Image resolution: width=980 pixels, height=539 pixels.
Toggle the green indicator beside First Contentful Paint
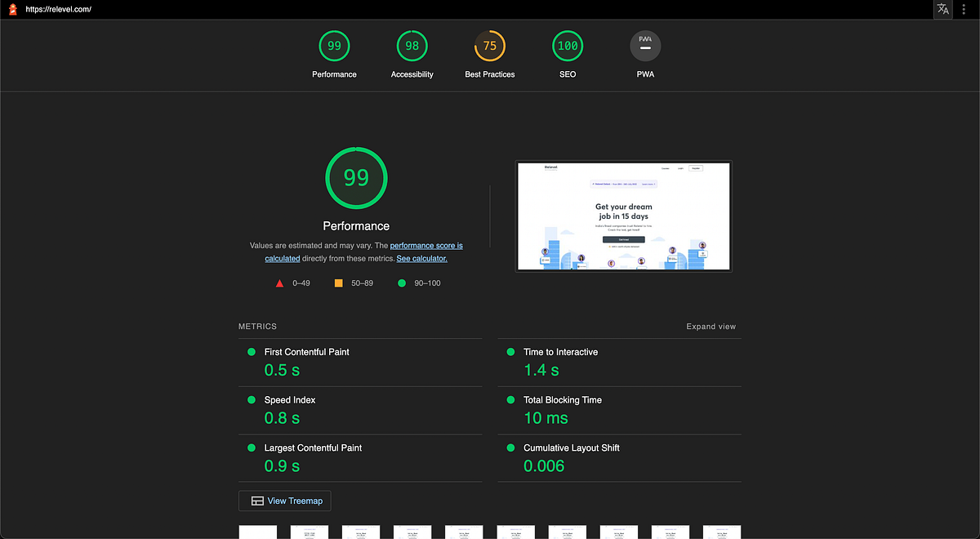point(250,352)
